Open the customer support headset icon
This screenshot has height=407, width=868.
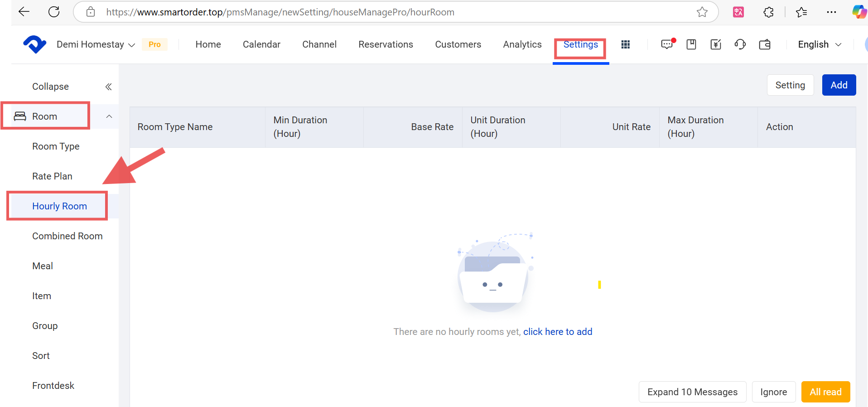click(740, 44)
